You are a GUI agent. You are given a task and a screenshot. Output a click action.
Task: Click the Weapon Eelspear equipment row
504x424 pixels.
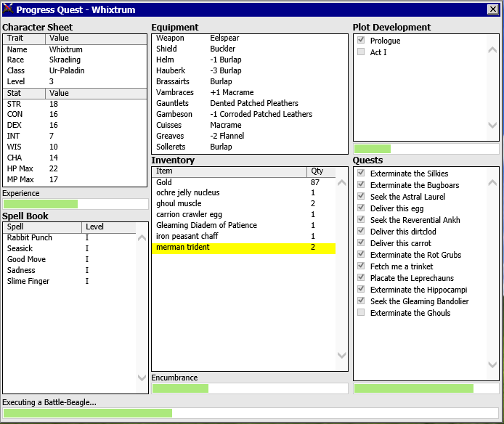point(250,38)
